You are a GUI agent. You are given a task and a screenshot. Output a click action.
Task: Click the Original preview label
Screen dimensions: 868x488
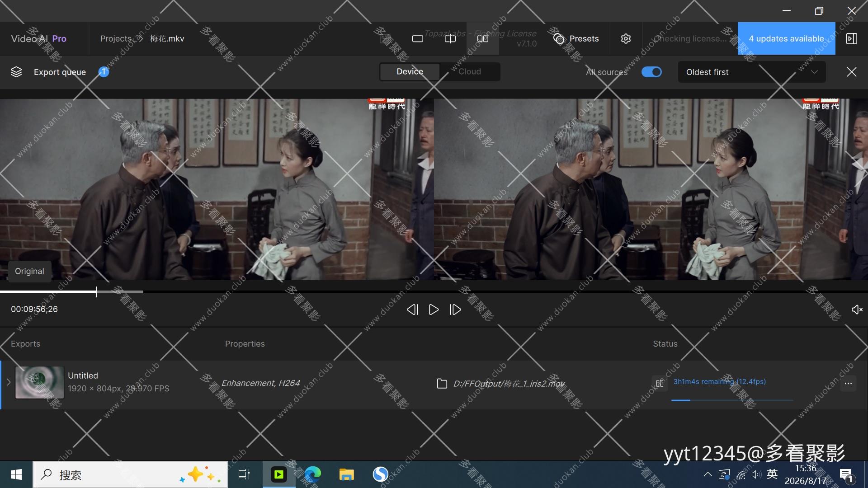(29, 271)
